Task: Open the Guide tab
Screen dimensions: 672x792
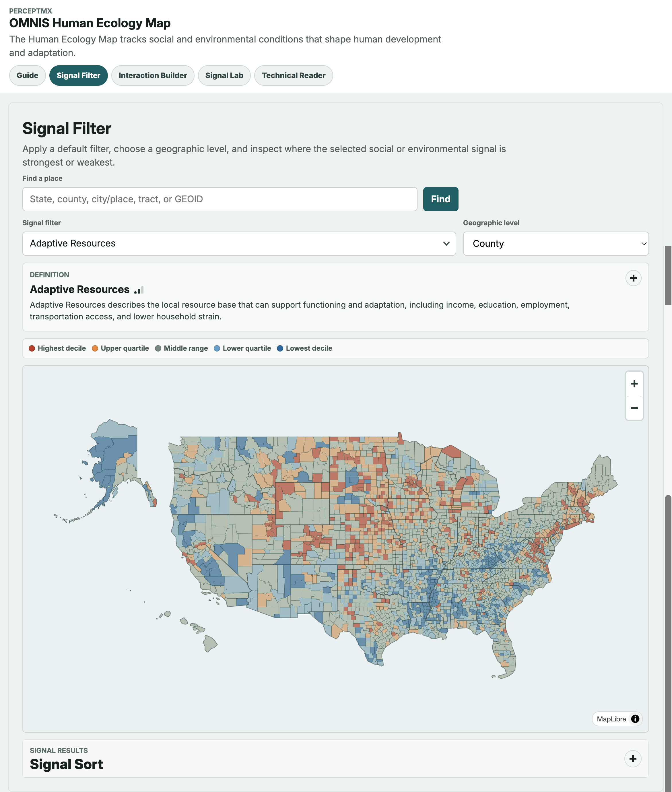Action: [x=28, y=75]
